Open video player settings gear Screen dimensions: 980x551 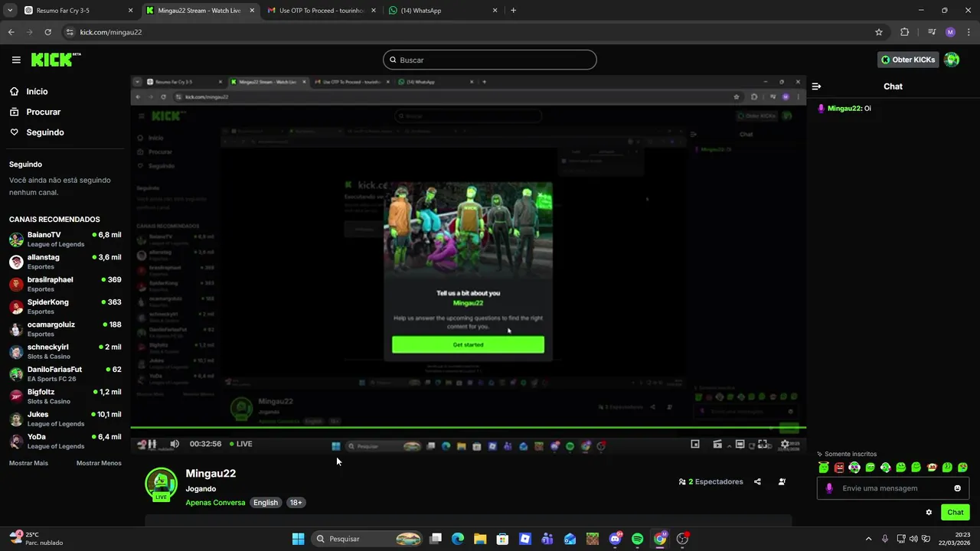click(785, 444)
